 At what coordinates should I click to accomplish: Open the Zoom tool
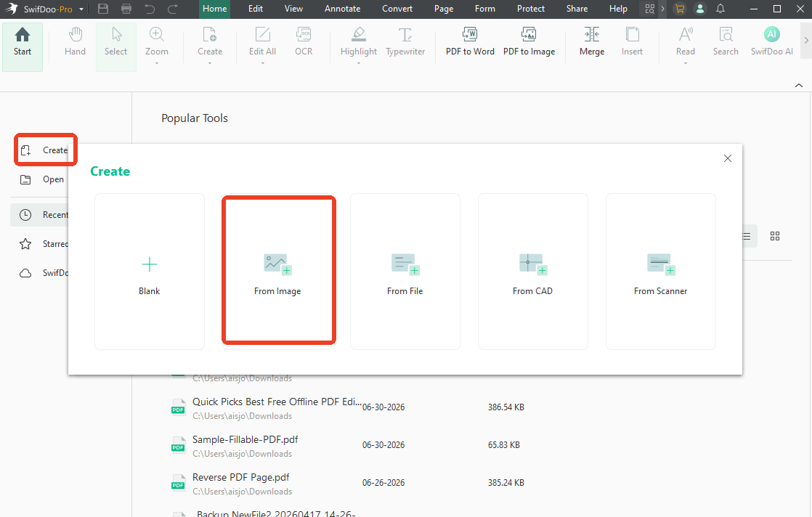[156, 42]
